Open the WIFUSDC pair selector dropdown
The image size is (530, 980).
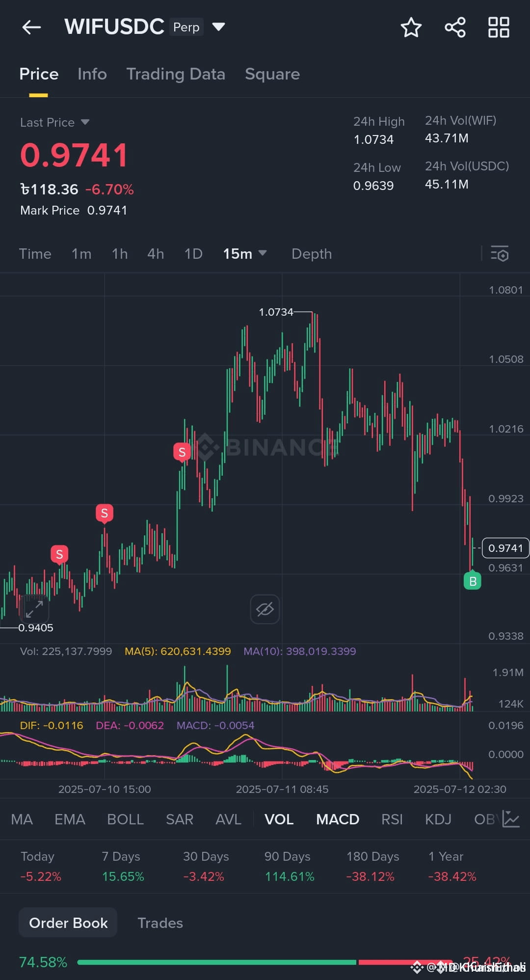coord(218,27)
